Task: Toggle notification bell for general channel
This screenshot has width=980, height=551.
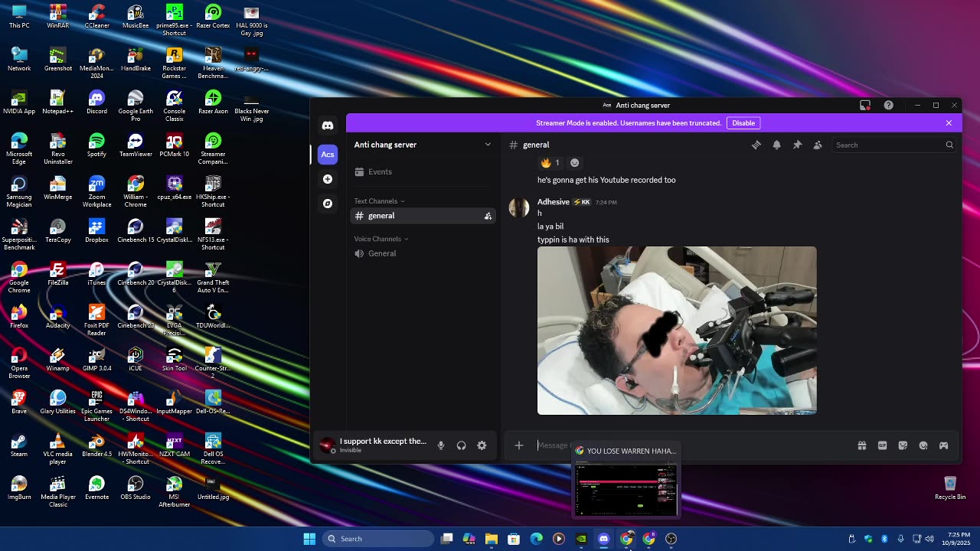Action: click(776, 145)
